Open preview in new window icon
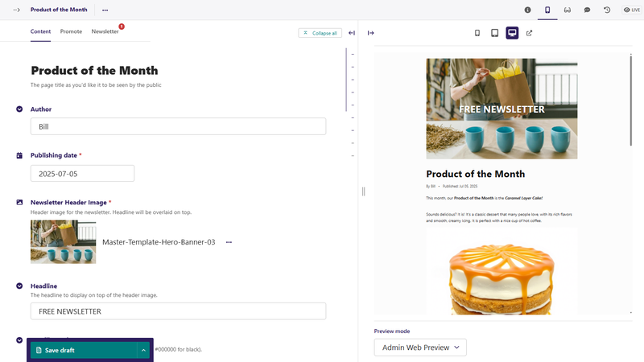The height and width of the screenshot is (362, 644). pos(529,33)
